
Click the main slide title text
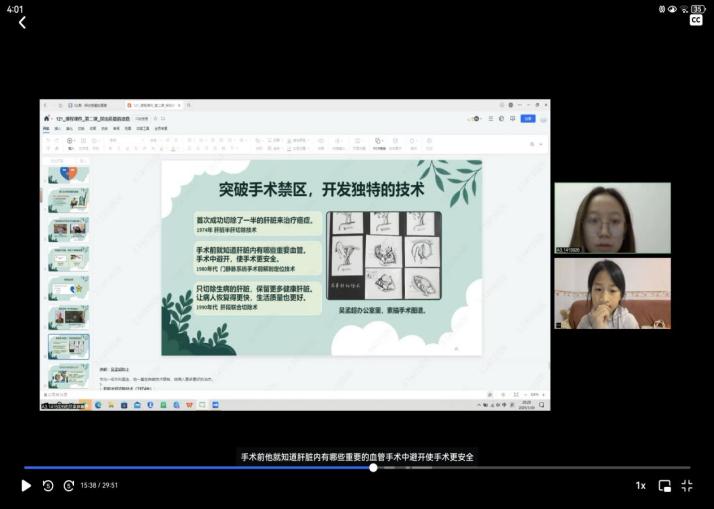[321, 188]
